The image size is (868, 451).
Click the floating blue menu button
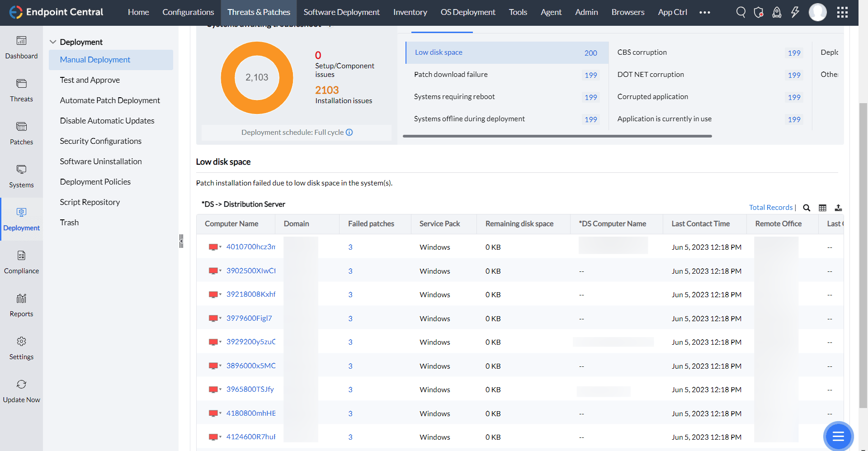point(838,436)
